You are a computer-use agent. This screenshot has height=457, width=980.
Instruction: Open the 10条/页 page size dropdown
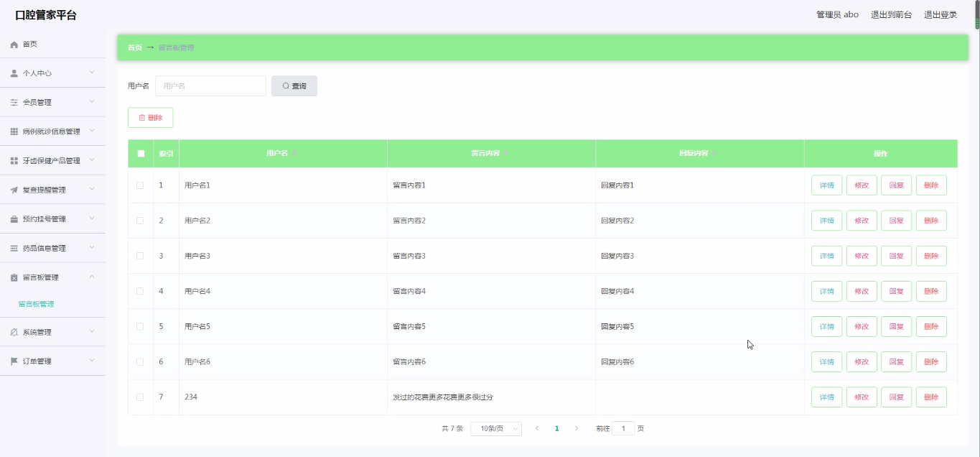pyautogui.click(x=495, y=428)
